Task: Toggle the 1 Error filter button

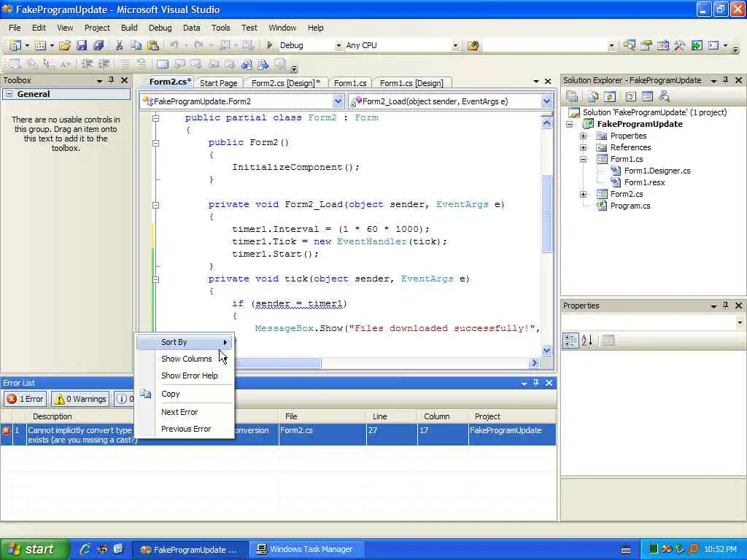Action: [26, 399]
